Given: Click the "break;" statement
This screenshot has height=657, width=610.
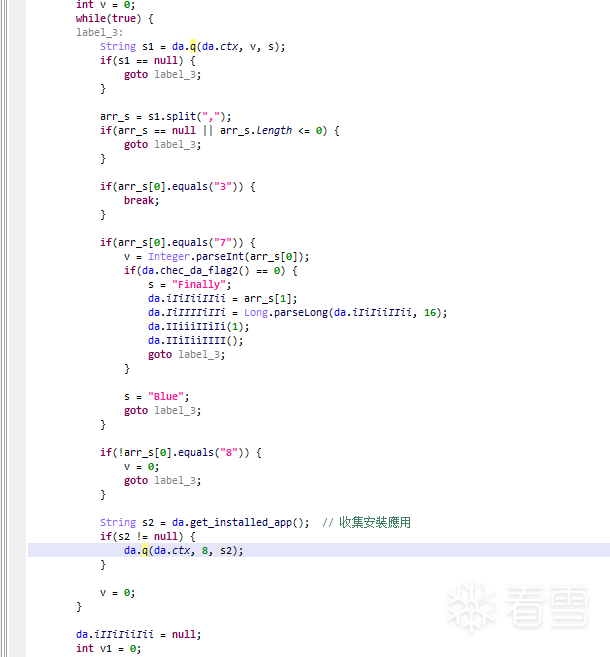Looking at the screenshot, I should [142, 201].
